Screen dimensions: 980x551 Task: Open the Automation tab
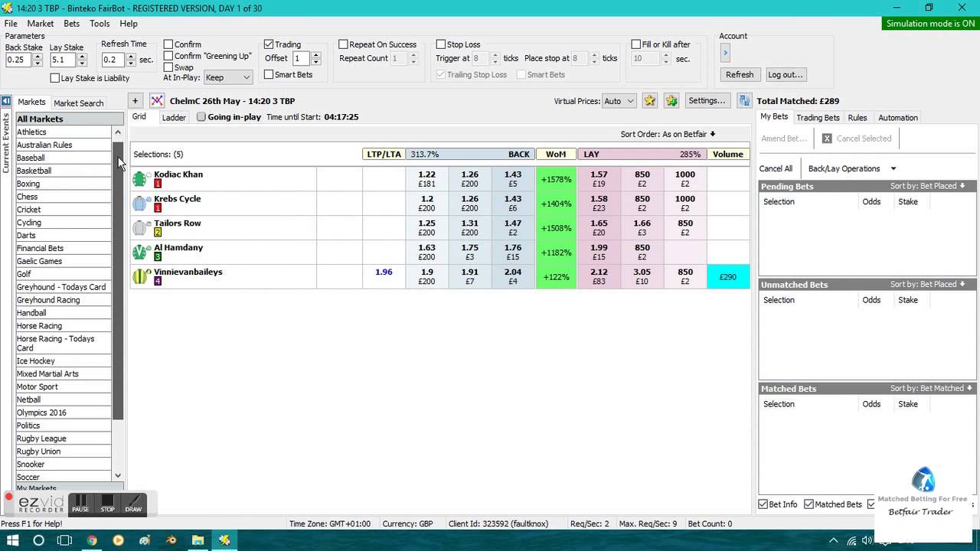tap(898, 118)
